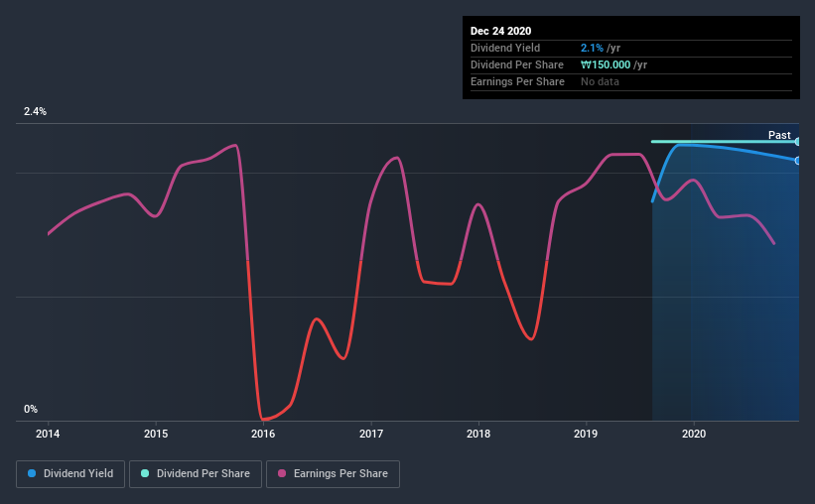
Task: Click the 2016 year on the timeline
Action: click(263, 434)
